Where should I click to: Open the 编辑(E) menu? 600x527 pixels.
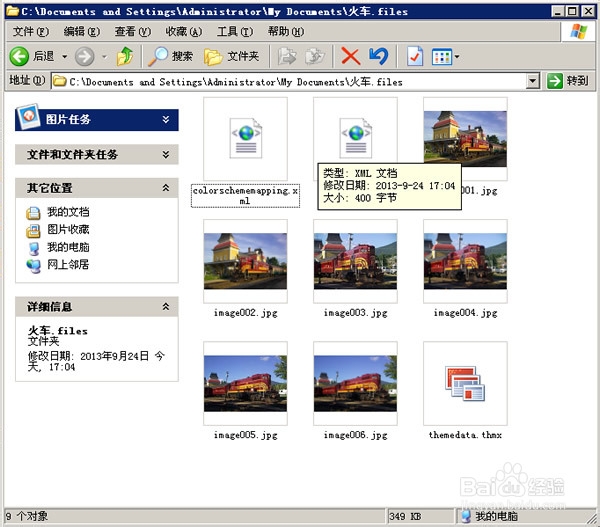[x=82, y=31]
